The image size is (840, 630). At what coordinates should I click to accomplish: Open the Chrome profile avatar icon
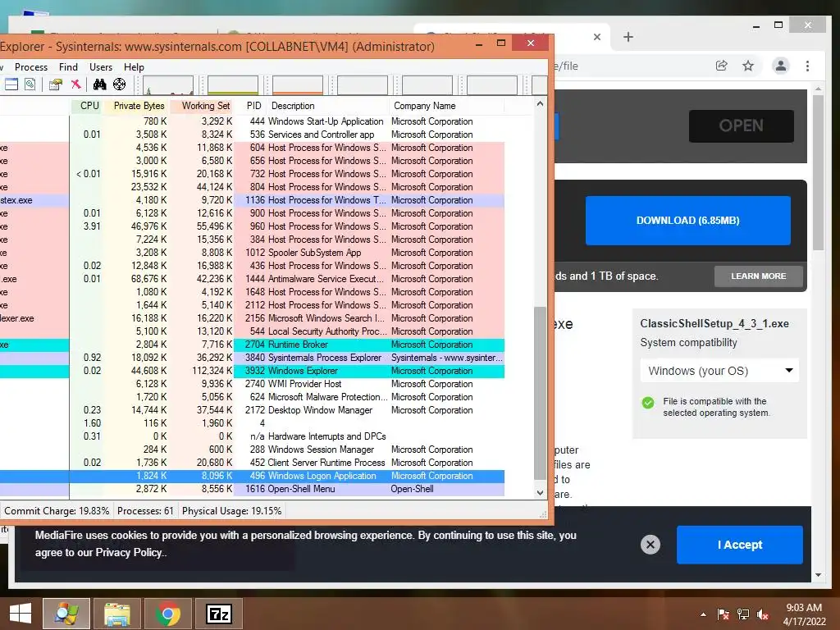coord(781,66)
